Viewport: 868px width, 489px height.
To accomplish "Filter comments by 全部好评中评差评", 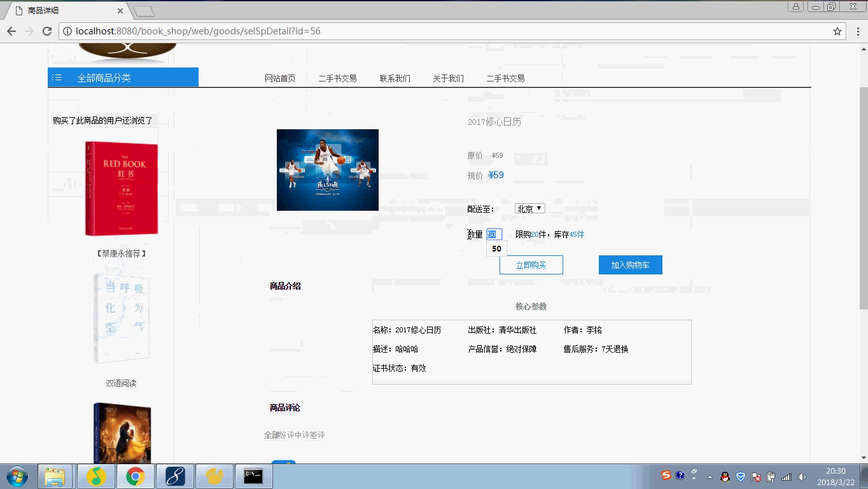I will (295, 435).
